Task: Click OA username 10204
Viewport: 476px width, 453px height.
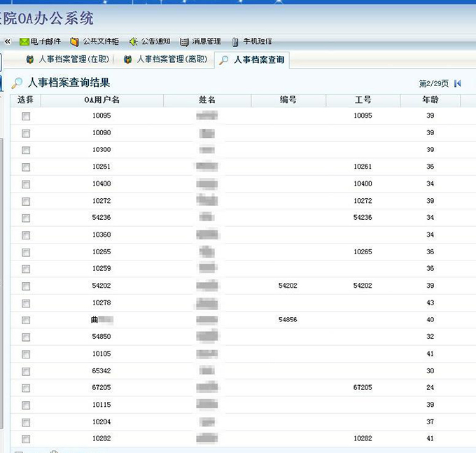Action: [101, 421]
